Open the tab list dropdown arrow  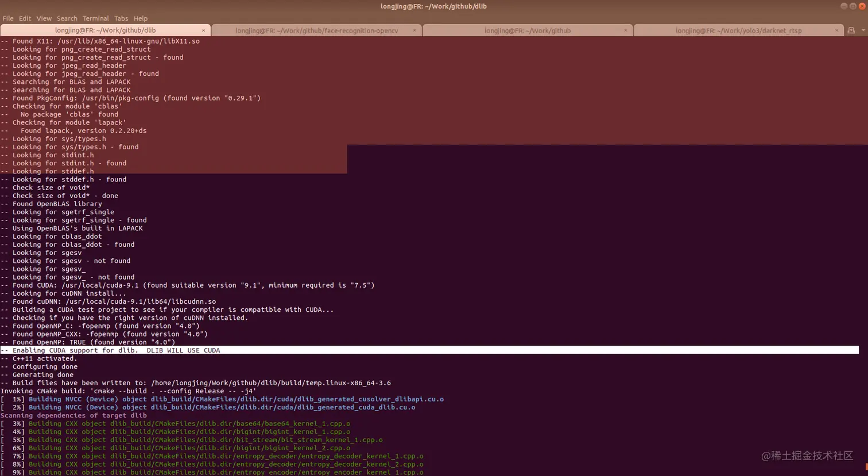[863, 30]
